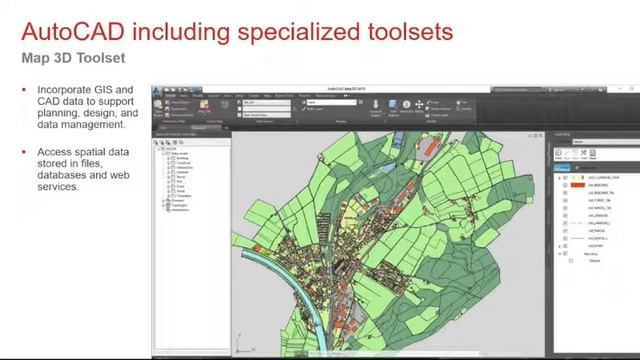The image size is (640, 360).
Task: Click the plus new-tab button beside file tabs
Action: click(x=226, y=128)
